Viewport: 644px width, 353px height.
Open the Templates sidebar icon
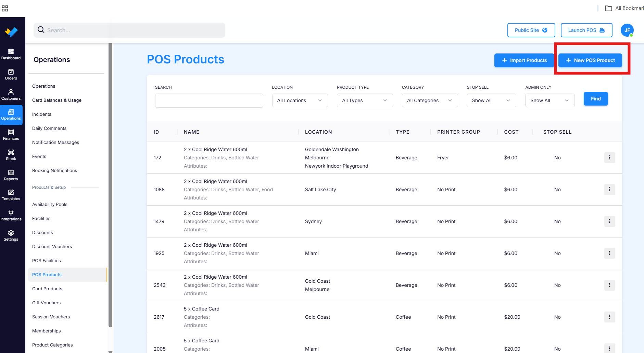(11, 195)
